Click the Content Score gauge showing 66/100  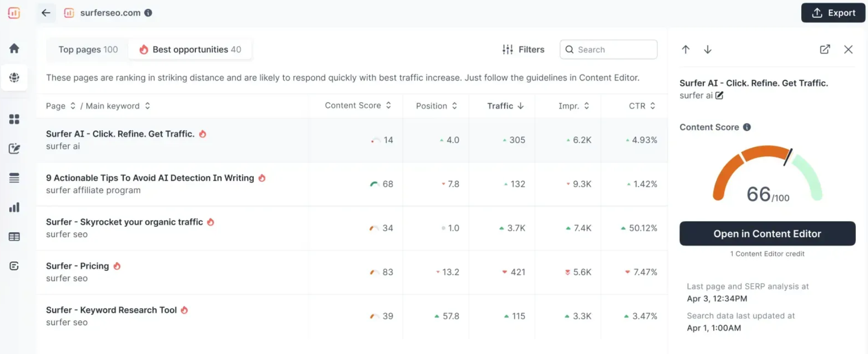(767, 174)
